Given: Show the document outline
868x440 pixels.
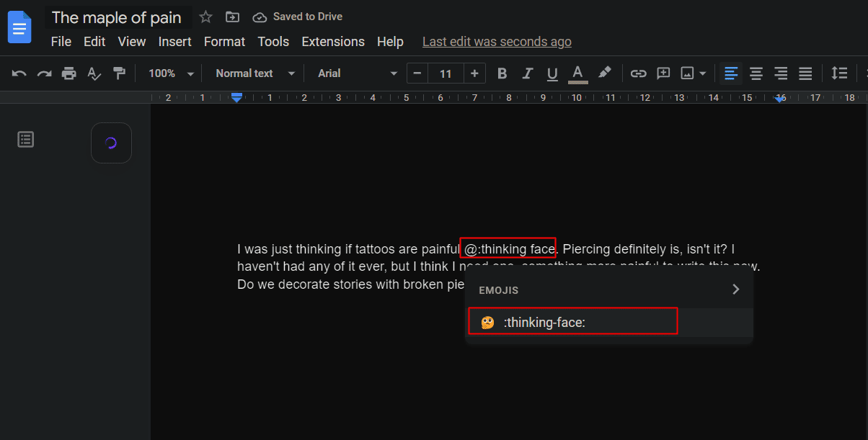Looking at the screenshot, I should [26, 140].
